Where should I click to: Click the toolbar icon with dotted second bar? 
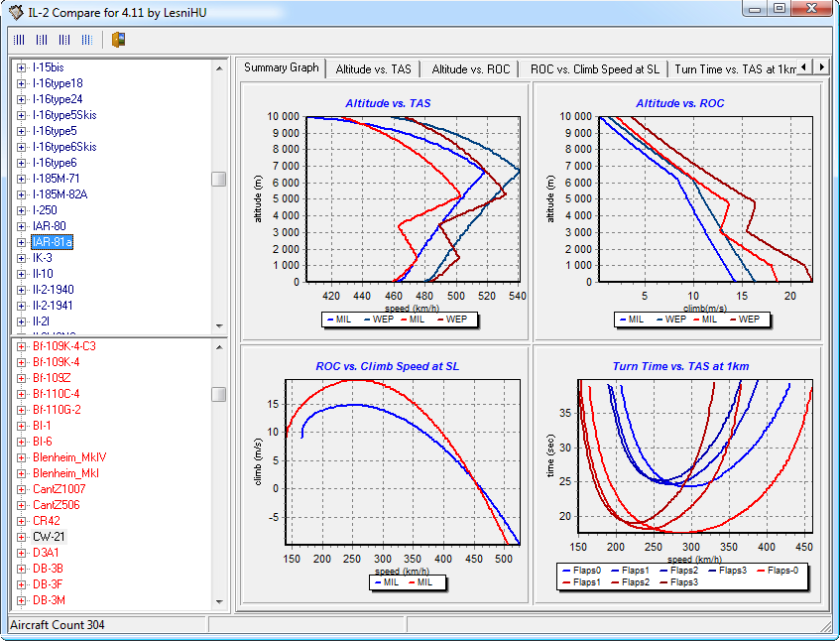tap(41, 40)
